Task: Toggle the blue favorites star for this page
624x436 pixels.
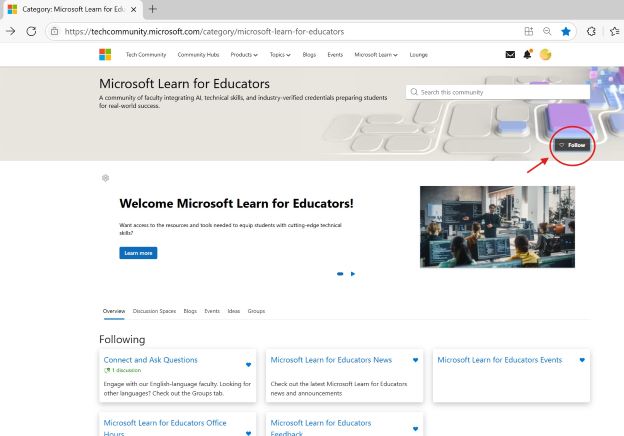Action: 566,31
